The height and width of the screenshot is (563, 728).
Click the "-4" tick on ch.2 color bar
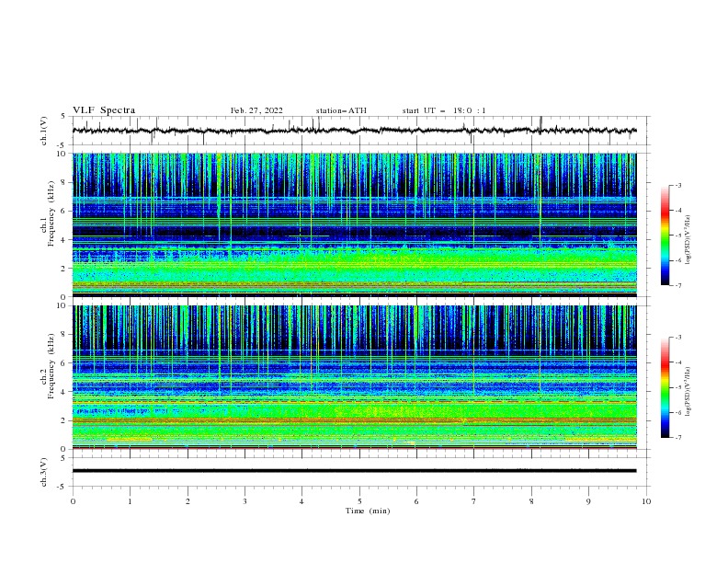coord(677,362)
